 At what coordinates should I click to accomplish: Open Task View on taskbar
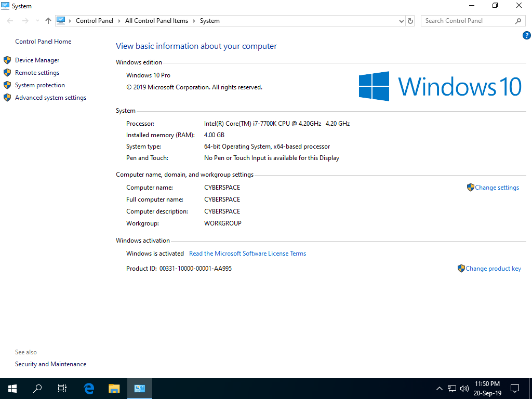62,389
